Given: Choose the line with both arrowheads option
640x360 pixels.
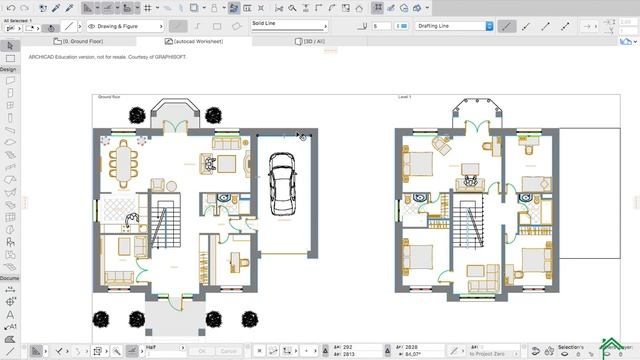Looking at the screenshot, I should [565, 27].
